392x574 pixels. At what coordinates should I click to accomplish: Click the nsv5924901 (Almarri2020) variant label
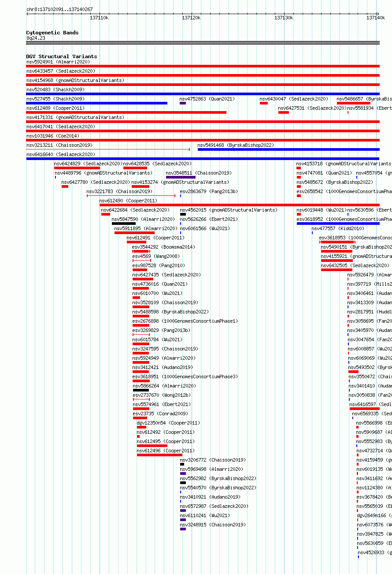click(58, 62)
